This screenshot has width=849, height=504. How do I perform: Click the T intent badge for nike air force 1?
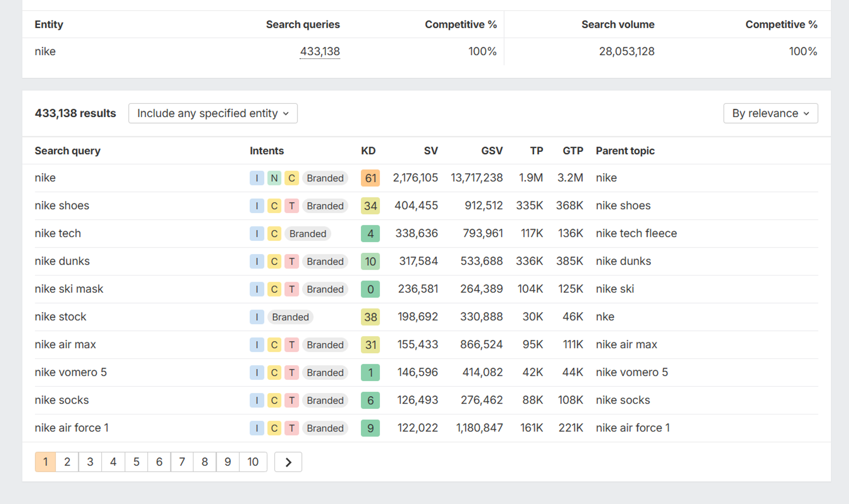click(x=292, y=428)
